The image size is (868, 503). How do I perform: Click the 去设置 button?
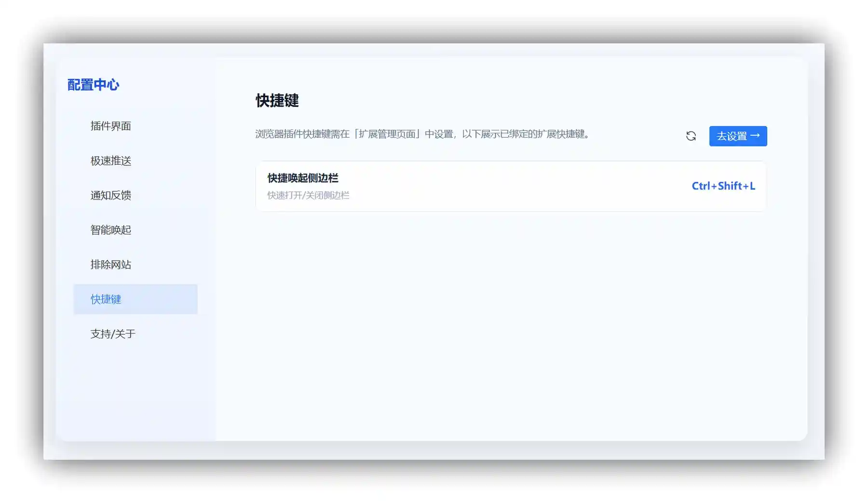[x=738, y=136]
